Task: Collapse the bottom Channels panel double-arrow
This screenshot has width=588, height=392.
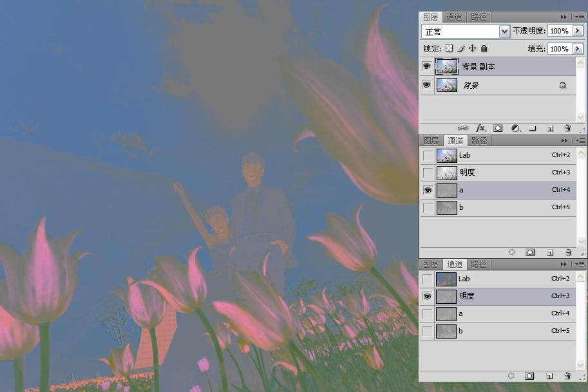Action: point(564,264)
